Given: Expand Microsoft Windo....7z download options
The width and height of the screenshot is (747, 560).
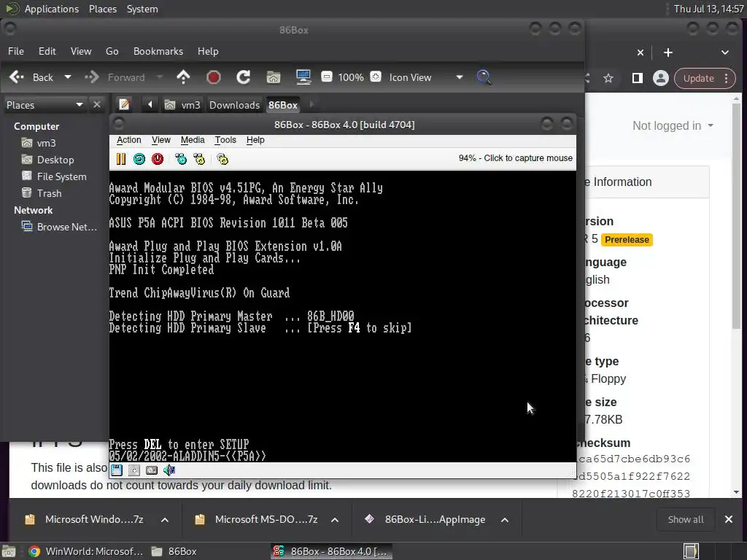Looking at the screenshot, I should click(165, 519).
